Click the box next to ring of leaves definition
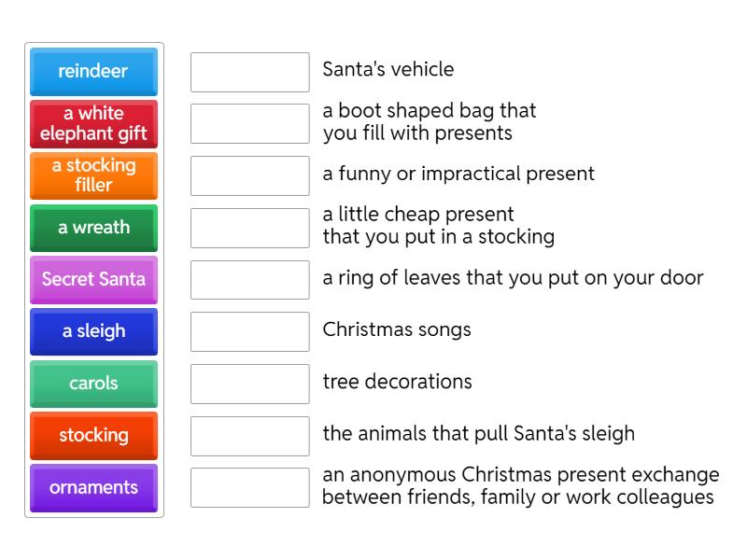The width and height of the screenshot is (747, 560). point(249,278)
